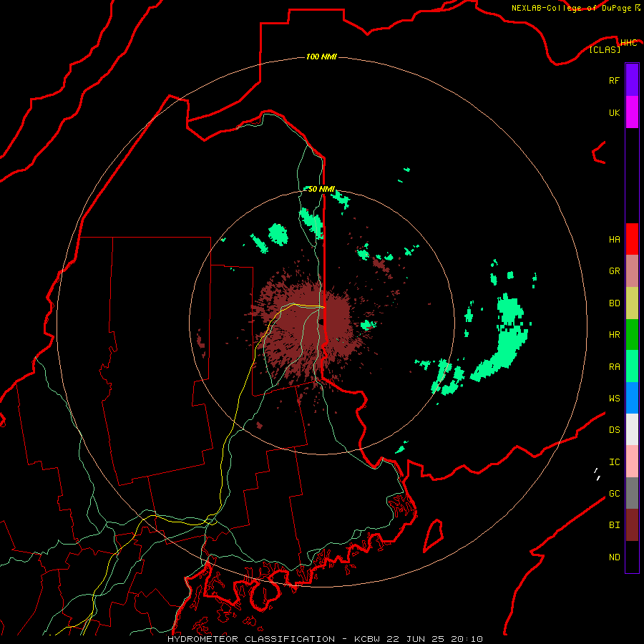Click the [CLAS] label above the legend
This screenshot has height=644, width=644.
click(x=605, y=49)
